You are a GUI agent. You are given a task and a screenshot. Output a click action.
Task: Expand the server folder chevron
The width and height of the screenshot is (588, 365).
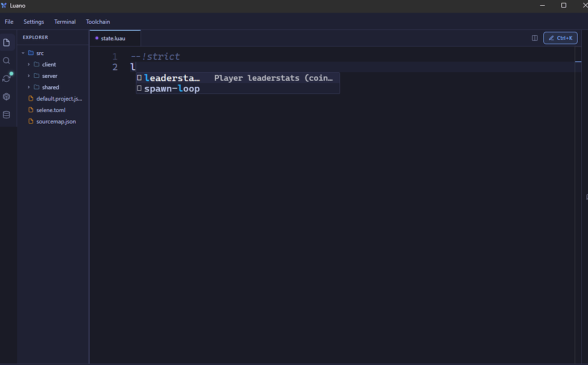point(29,75)
